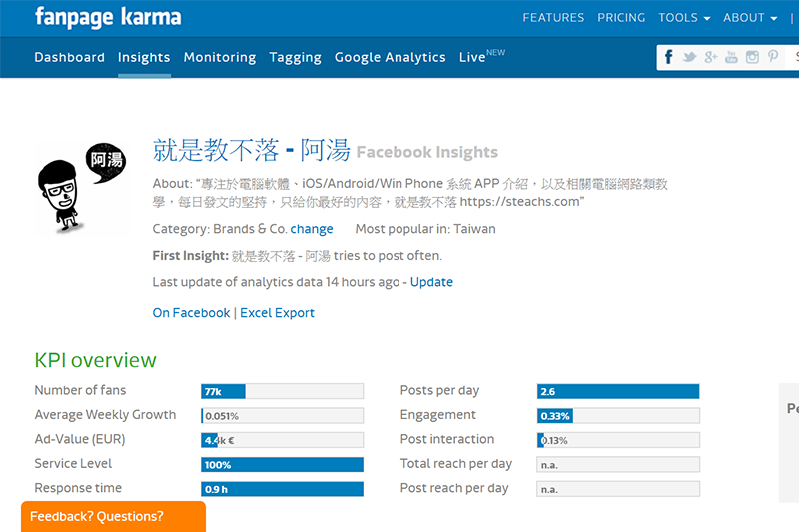The height and width of the screenshot is (532, 799).
Task: Click the Update analytics link
Action: click(431, 282)
